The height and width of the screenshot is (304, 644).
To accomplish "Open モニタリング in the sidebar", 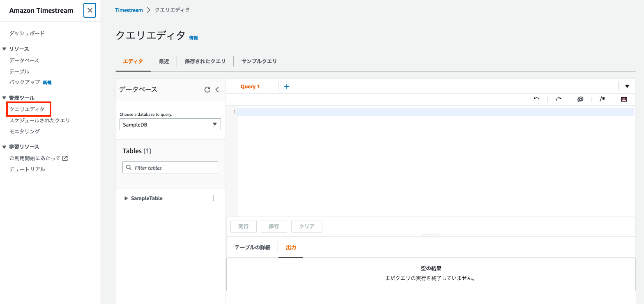I will click(x=25, y=131).
